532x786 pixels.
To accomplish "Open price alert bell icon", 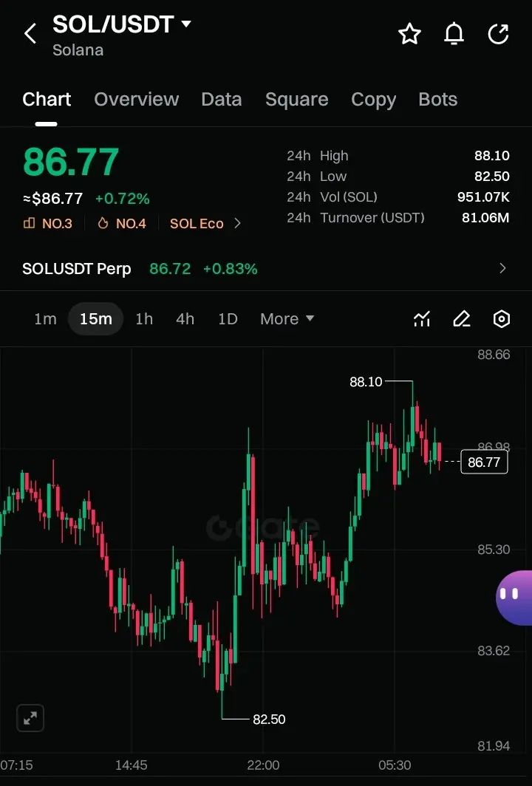I will (x=454, y=33).
